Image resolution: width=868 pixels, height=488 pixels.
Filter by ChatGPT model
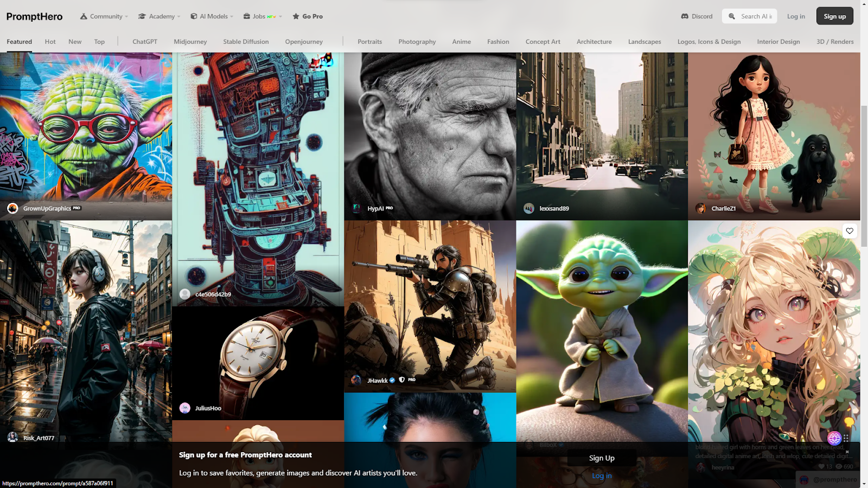coord(145,42)
